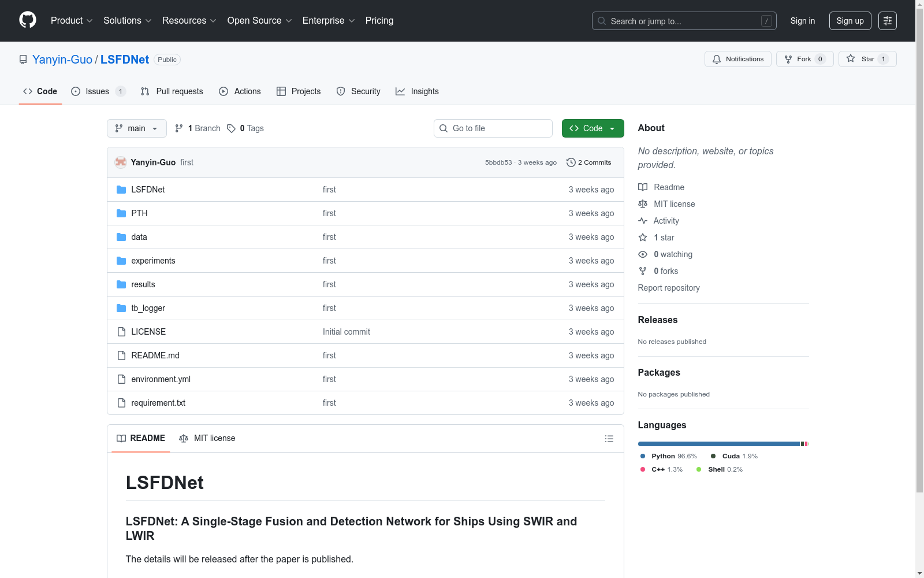The height and width of the screenshot is (578, 924).
Task: Select the MIT license tab
Action: point(207,438)
